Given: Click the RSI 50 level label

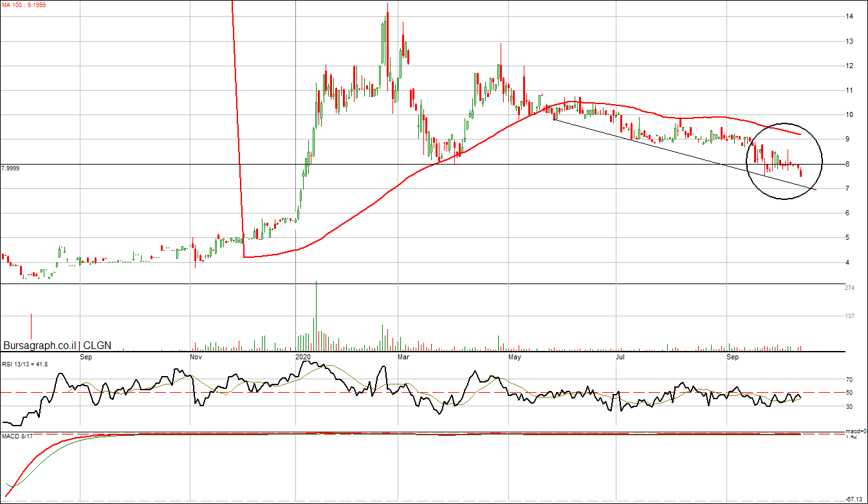Looking at the screenshot, I should 849,393.
